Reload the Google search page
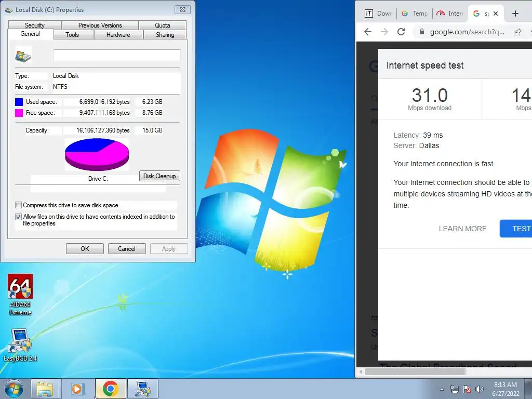 coord(401,32)
